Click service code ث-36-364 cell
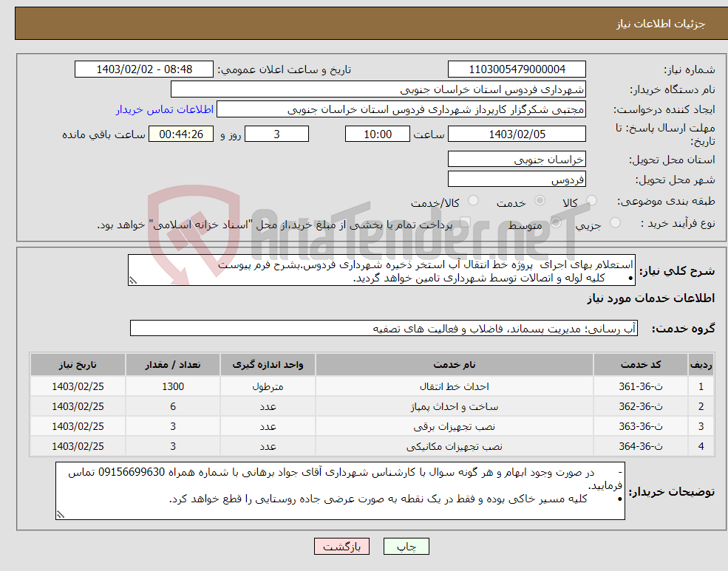Viewport: 728px width, 571px height. pos(641,446)
